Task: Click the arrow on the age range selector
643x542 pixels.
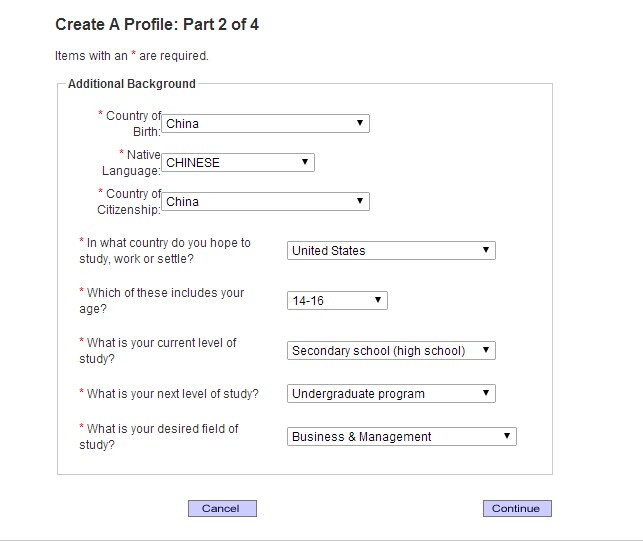Action: point(378,300)
